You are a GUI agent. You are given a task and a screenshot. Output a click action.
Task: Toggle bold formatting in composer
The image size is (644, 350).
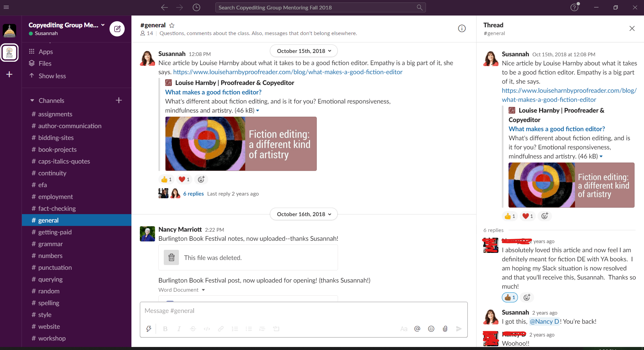click(x=165, y=329)
